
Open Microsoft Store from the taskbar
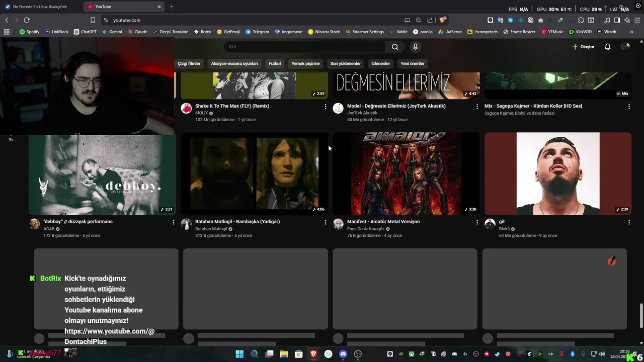click(x=299, y=354)
